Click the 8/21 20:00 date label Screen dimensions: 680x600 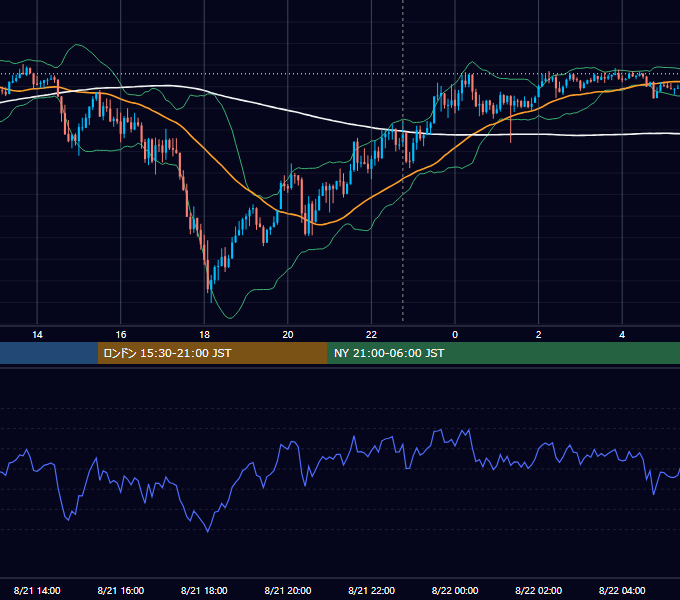[288, 590]
